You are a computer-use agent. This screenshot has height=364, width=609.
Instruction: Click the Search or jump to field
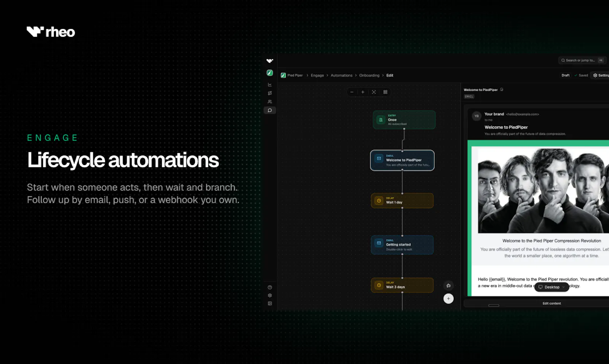pos(582,60)
